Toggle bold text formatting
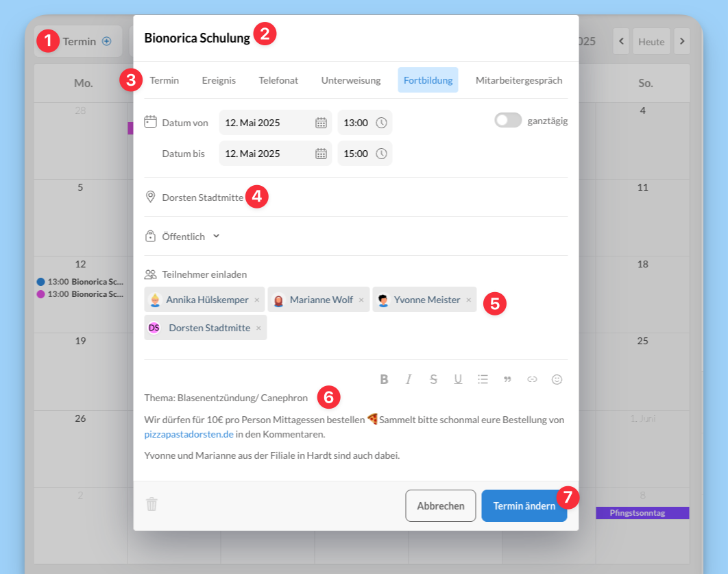This screenshot has height=574, width=728. pos(384,379)
